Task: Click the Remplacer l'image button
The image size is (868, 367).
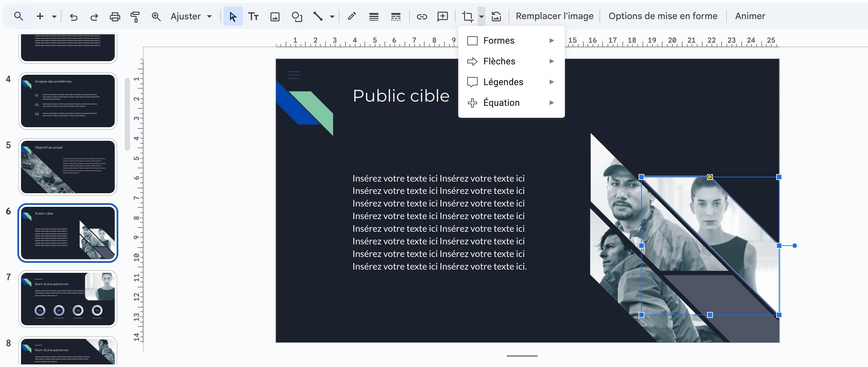Action: pos(554,16)
